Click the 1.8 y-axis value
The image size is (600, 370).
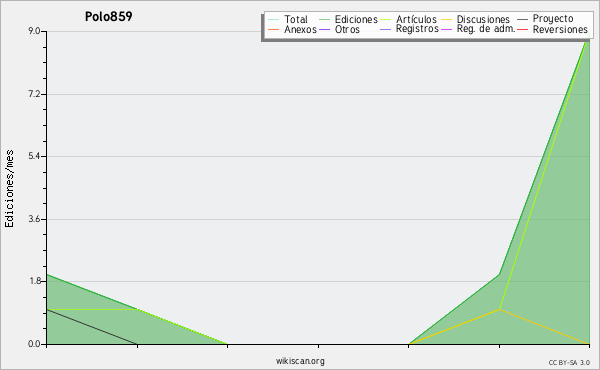[x=34, y=281]
